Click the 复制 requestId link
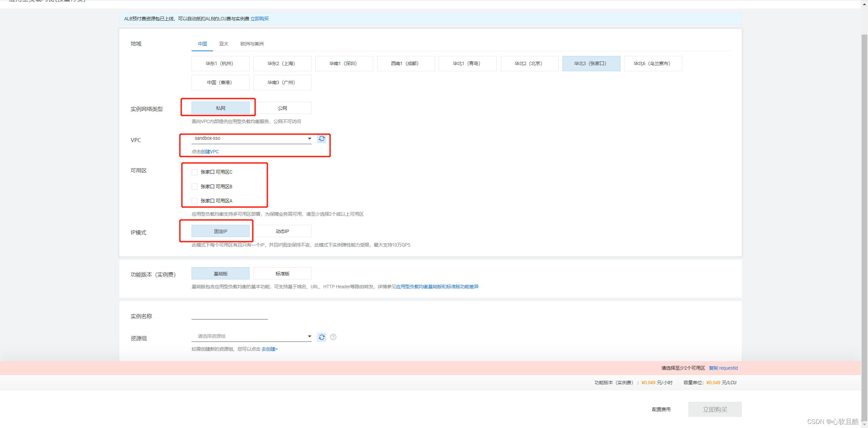 coord(723,368)
